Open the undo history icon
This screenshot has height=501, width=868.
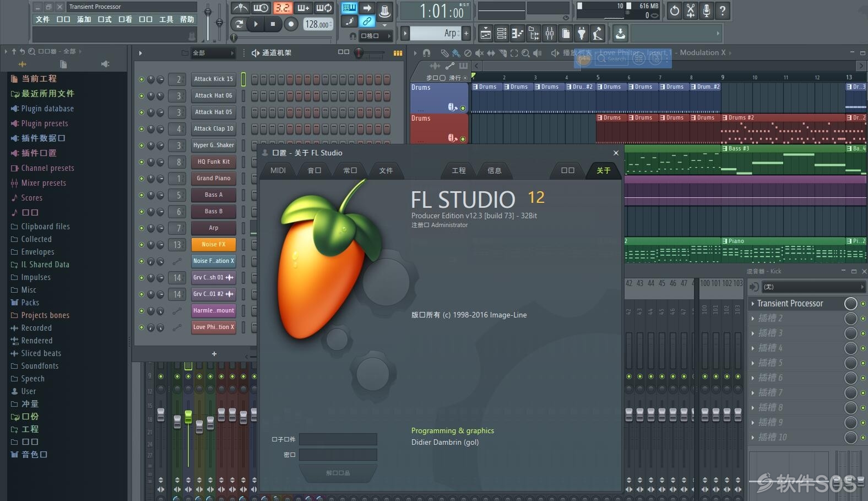click(x=675, y=10)
